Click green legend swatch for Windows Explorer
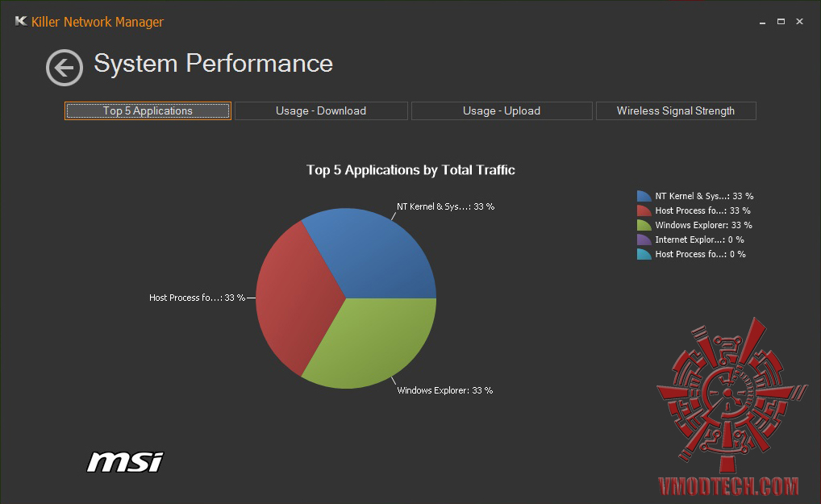Viewport: 821px width, 504px height. pyautogui.click(x=644, y=225)
